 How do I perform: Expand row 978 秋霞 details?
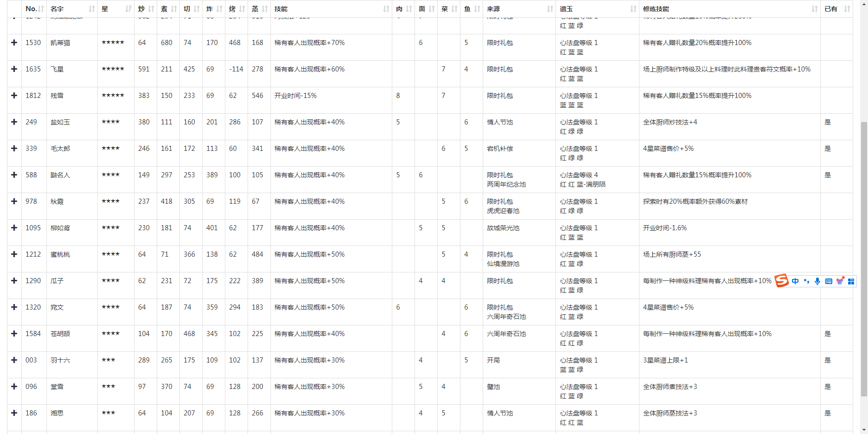[14, 201]
